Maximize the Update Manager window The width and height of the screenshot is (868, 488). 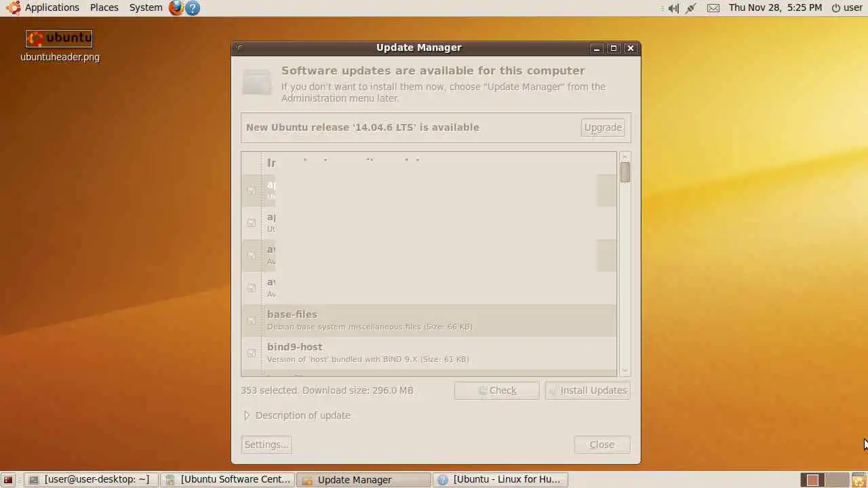614,48
